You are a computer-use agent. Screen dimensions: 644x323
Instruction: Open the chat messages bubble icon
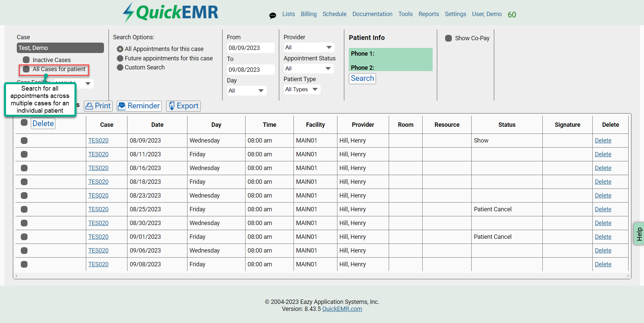[x=273, y=15]
